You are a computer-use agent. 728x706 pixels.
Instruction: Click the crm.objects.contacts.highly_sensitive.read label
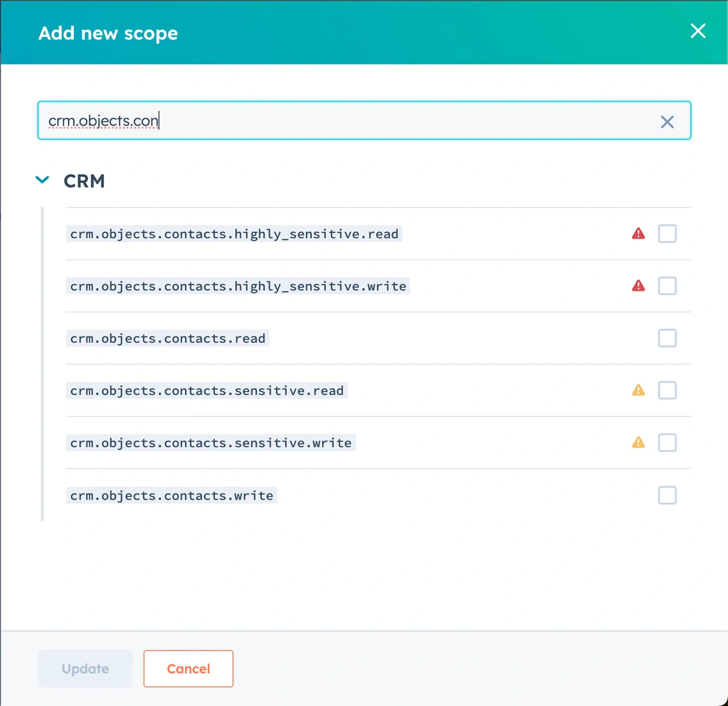coord(234,234)
